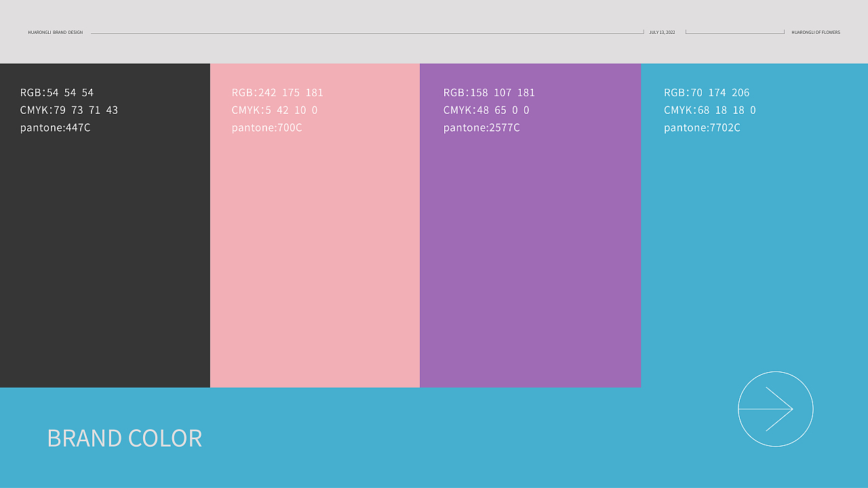Select the pantone:447C label
The width and height of the screenshot is (868, 488).
56,127
